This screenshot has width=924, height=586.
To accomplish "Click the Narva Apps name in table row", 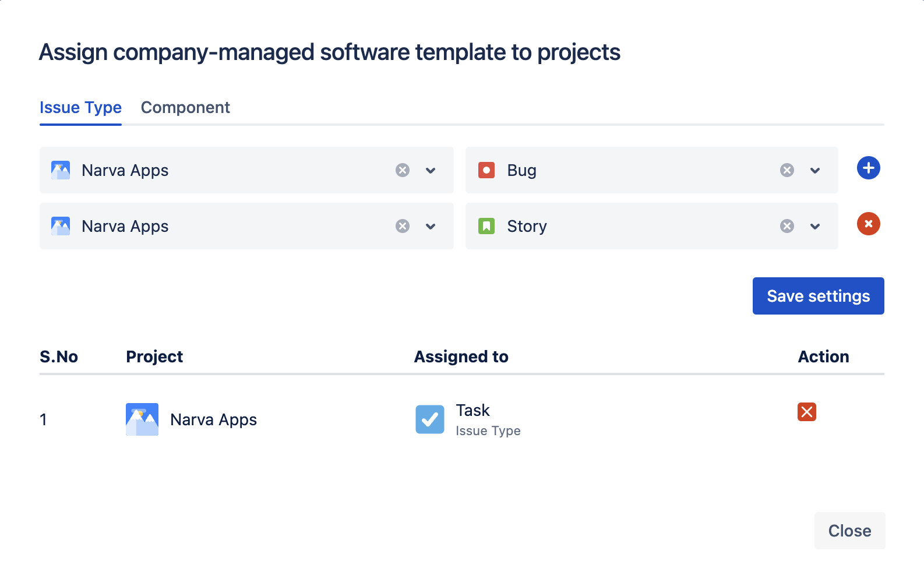I will point(213,419).
